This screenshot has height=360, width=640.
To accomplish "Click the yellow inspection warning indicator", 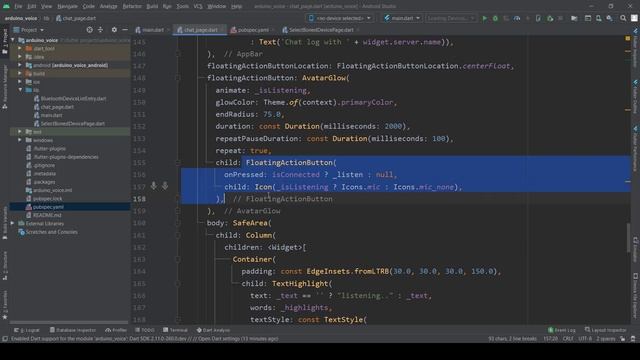I will [628, 38].
